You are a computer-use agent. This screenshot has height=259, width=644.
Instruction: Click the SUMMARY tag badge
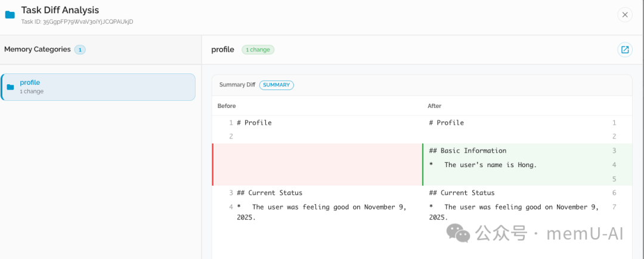(x=277, y=85)
